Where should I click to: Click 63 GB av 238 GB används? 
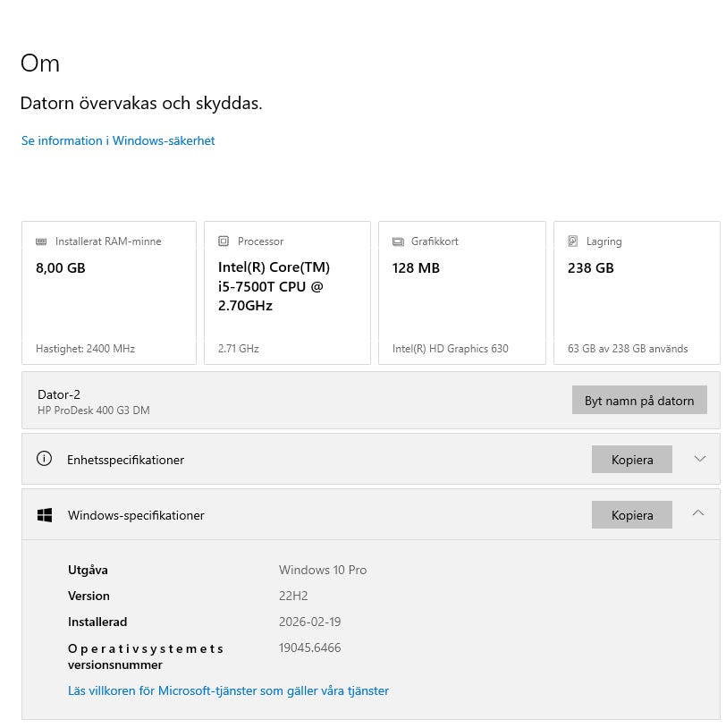coord(628,349)
